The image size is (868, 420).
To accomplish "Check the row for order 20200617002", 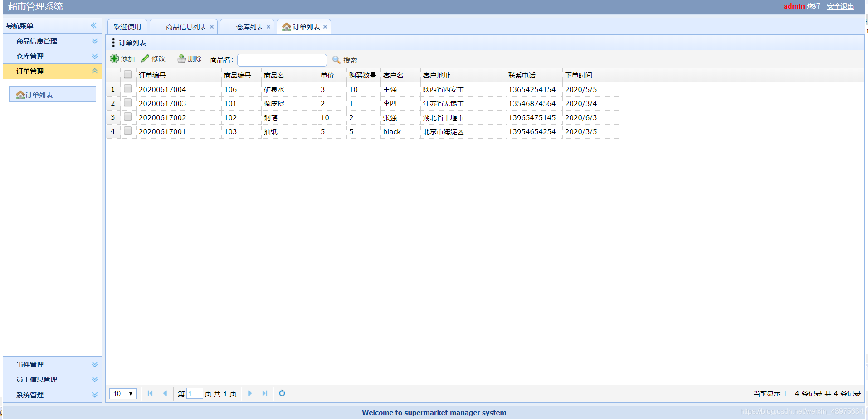I will pos(128,117).
